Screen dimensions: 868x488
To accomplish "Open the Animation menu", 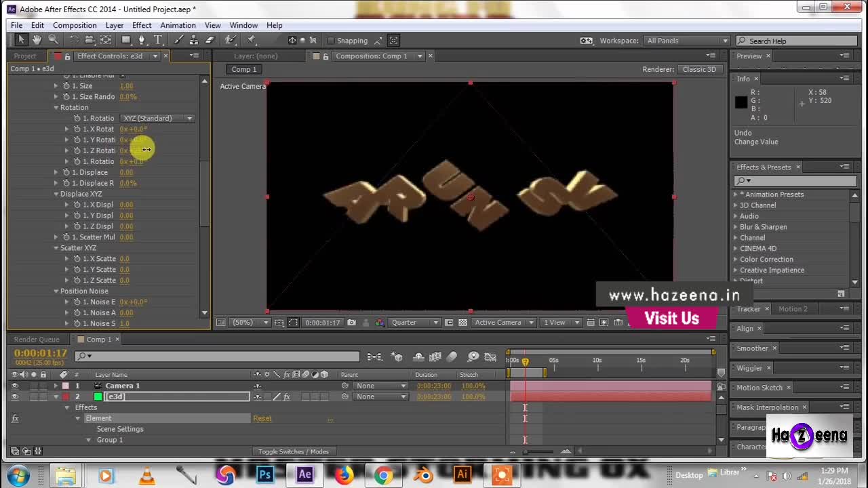I will click(x=178, y=25).
